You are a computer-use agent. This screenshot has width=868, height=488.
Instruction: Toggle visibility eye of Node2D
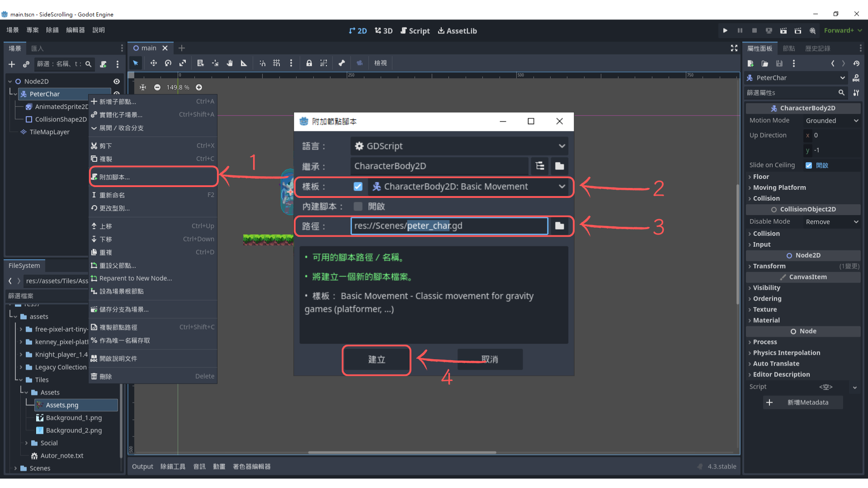(116, 81)
